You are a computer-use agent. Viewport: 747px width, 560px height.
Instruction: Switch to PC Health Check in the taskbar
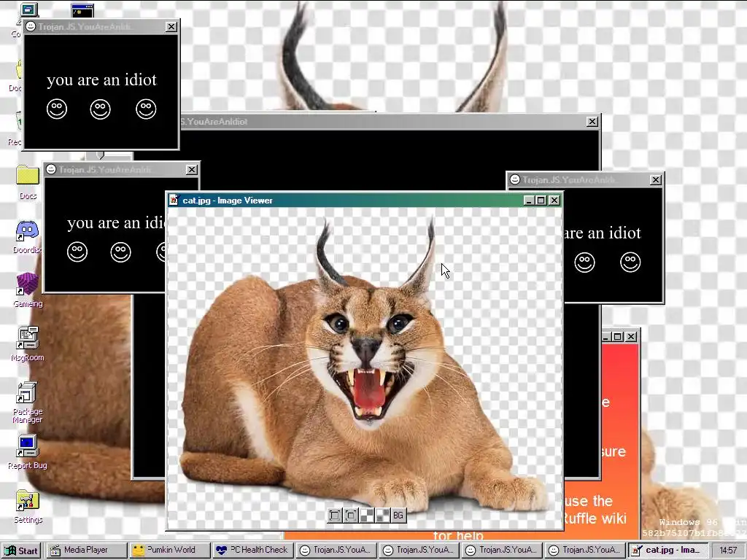[252, 550]
